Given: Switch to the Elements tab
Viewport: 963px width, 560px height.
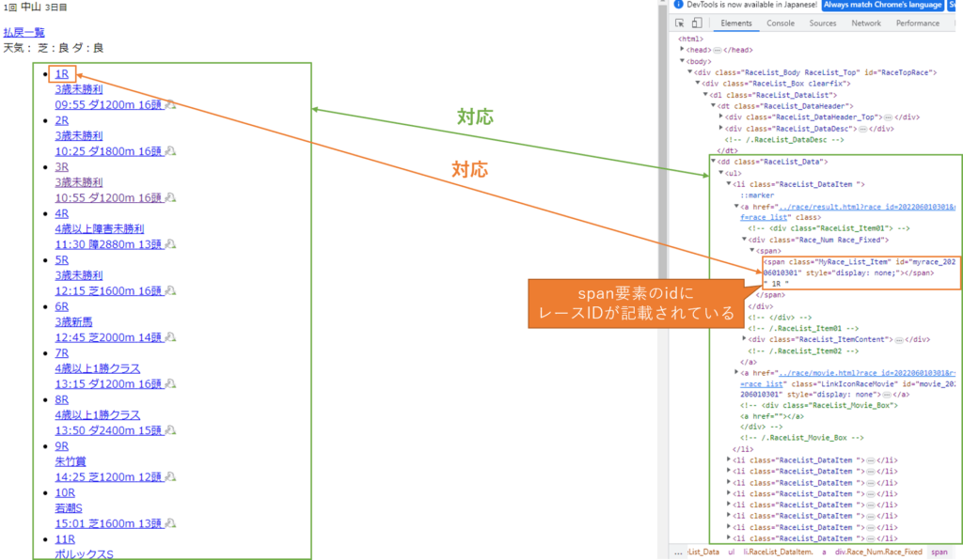Looking at the screenshot, I should 735,23.
